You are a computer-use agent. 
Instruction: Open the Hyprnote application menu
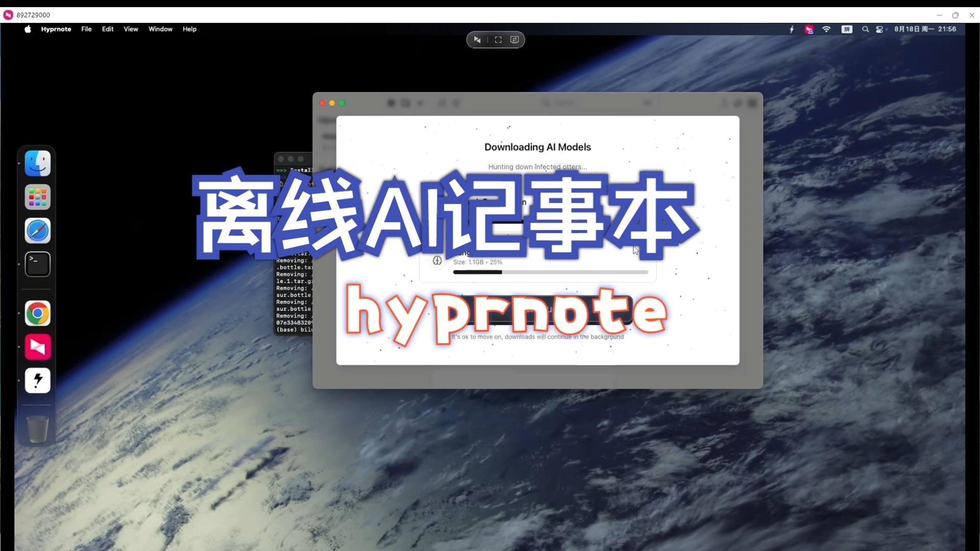coord(56,29)
